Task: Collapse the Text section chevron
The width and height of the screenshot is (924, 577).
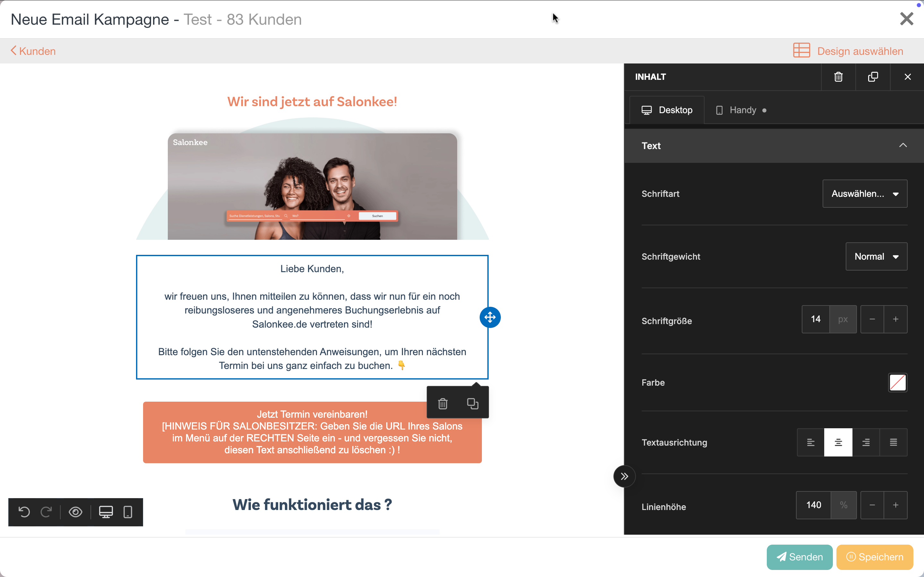Action: (903, 146)
